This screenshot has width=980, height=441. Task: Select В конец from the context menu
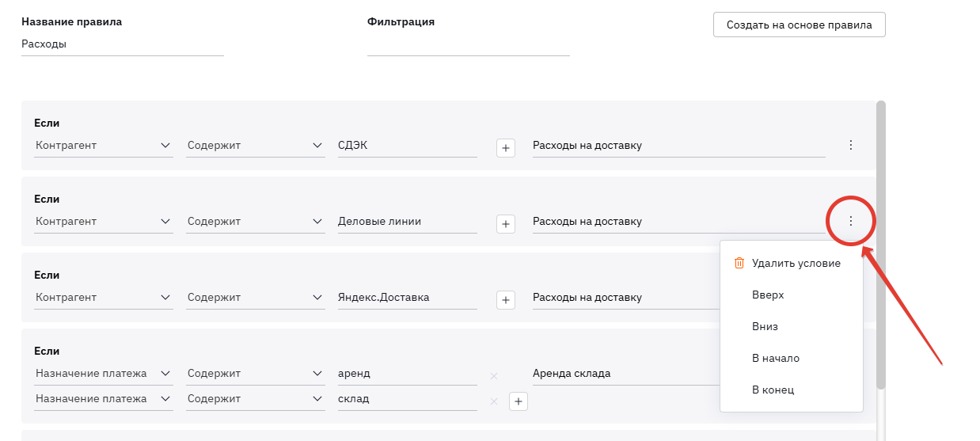(773, 390)
